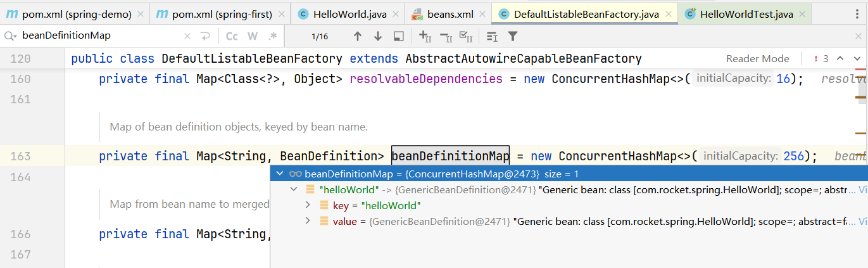868x268 pixels.
Task: Collapse the beanDefinitionMap debugger node
Action: tap(280, 174)
